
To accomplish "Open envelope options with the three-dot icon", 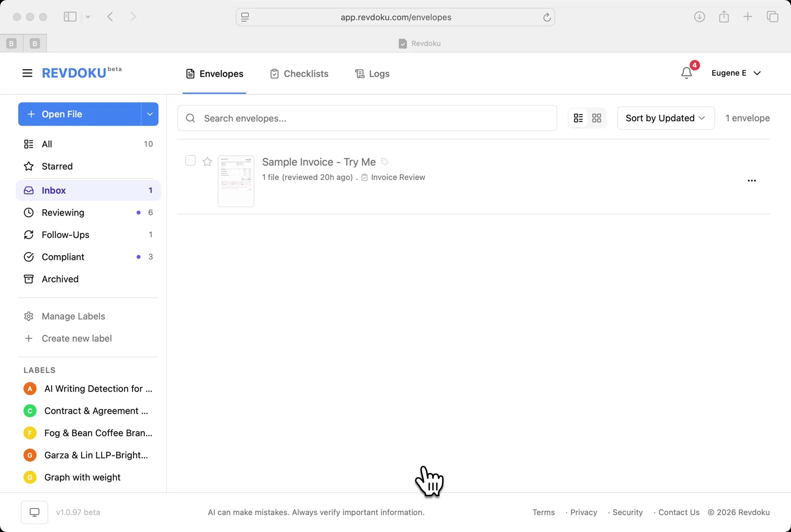I will [x=751, y=180].
